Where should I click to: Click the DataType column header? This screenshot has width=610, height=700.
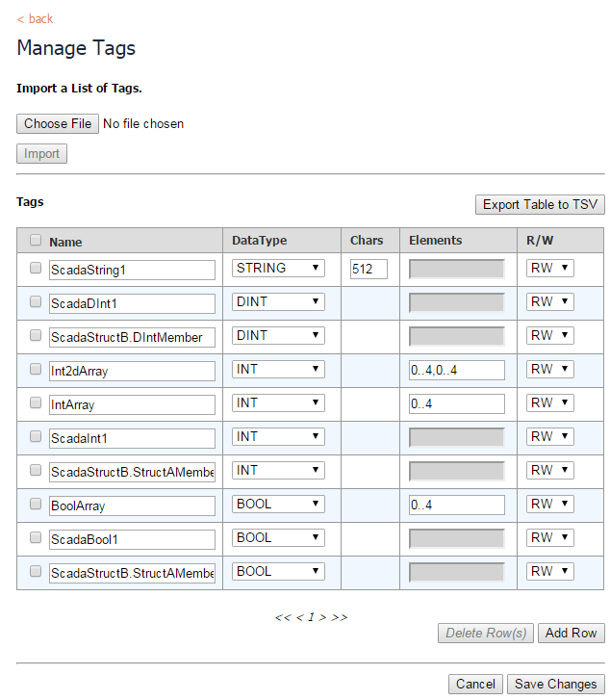click(259, 240)
